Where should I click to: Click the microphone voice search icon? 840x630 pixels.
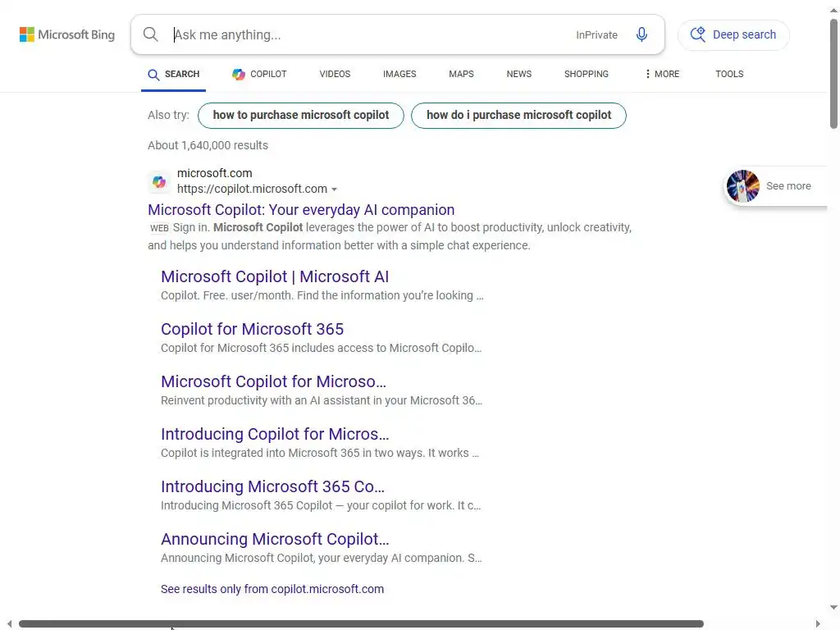click(641, 34)
